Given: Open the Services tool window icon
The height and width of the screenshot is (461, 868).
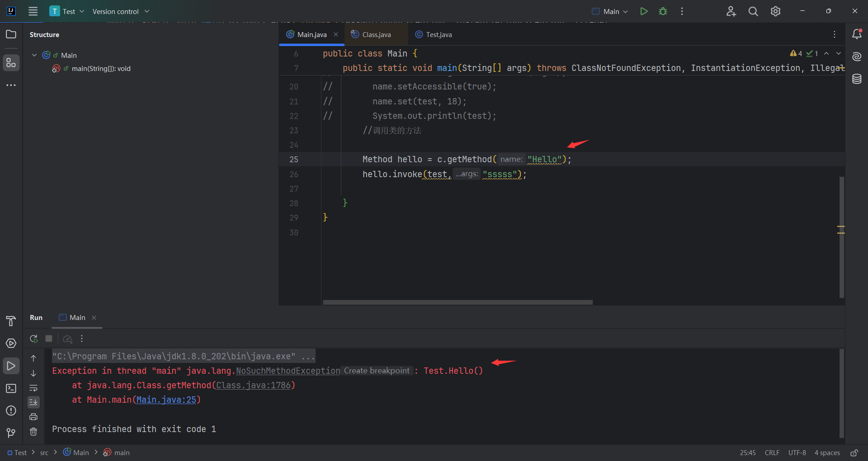Looking at the screenshot, I should pos(11,343).
